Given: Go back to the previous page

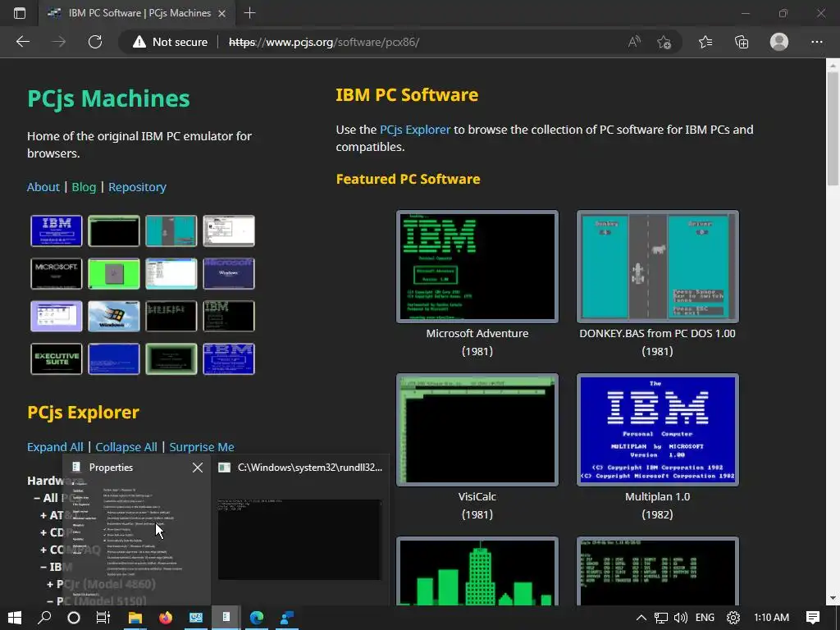Looking at the screenshot, I should (23, 42).
